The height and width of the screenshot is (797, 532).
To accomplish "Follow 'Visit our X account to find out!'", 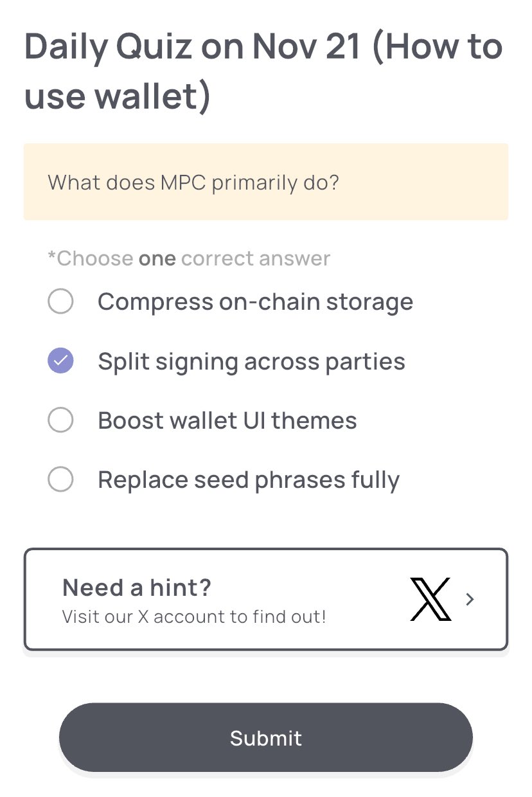I will 194,617.
